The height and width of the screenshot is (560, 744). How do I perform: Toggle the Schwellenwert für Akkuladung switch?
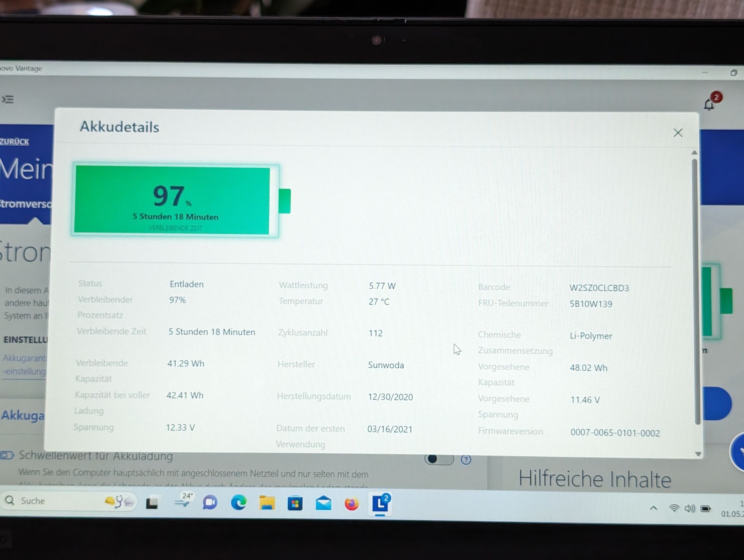[x=439, y=459]
